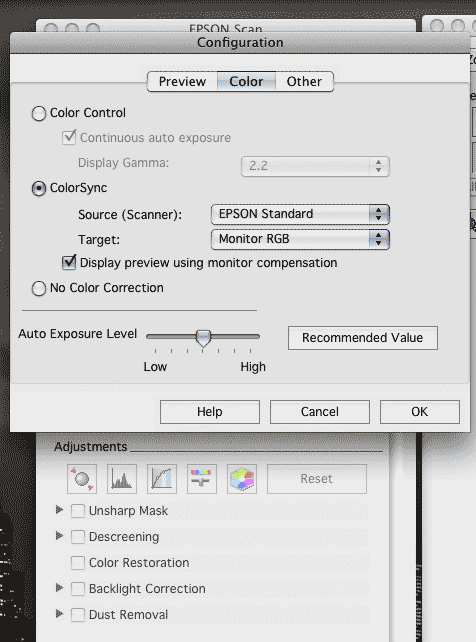
Task: Enable the Unsharp Mask checkbox
Action: pos(78,511)
